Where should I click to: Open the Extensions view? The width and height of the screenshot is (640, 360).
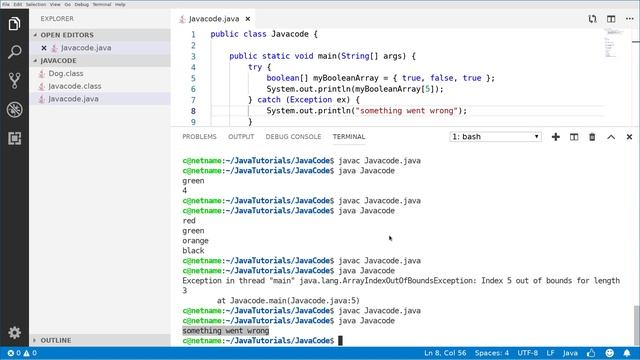pos(14,138)
